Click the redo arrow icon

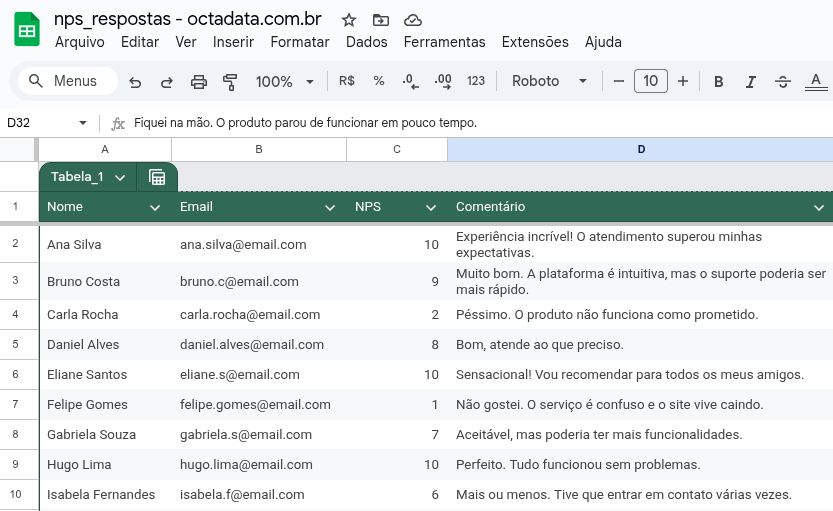pyautogui.click(x=167, y=82)
